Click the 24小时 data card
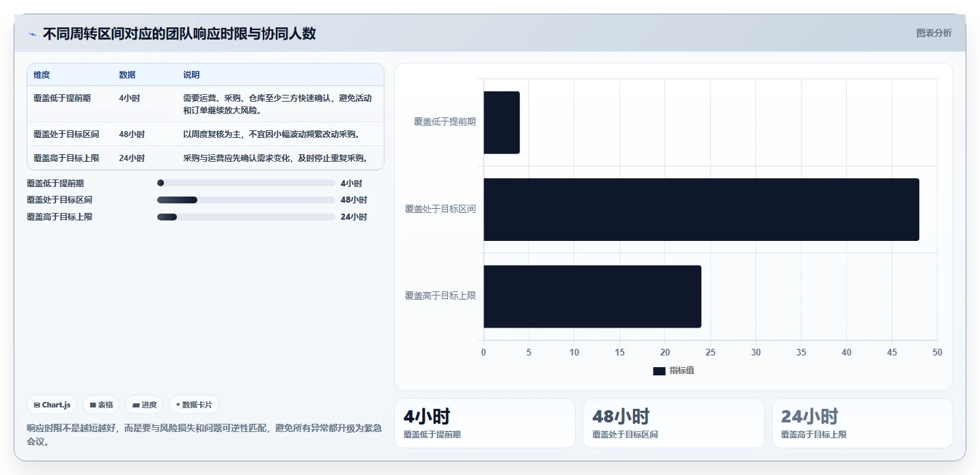 863,423
